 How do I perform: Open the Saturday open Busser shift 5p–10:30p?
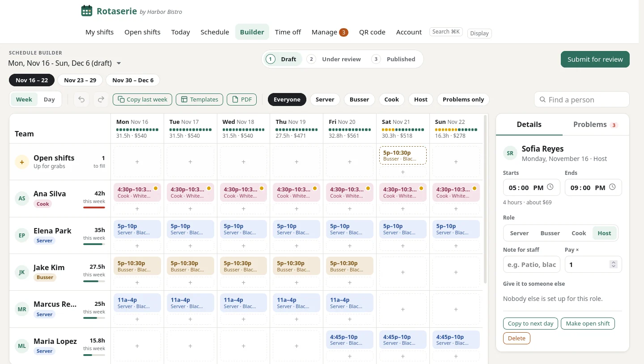402,155
